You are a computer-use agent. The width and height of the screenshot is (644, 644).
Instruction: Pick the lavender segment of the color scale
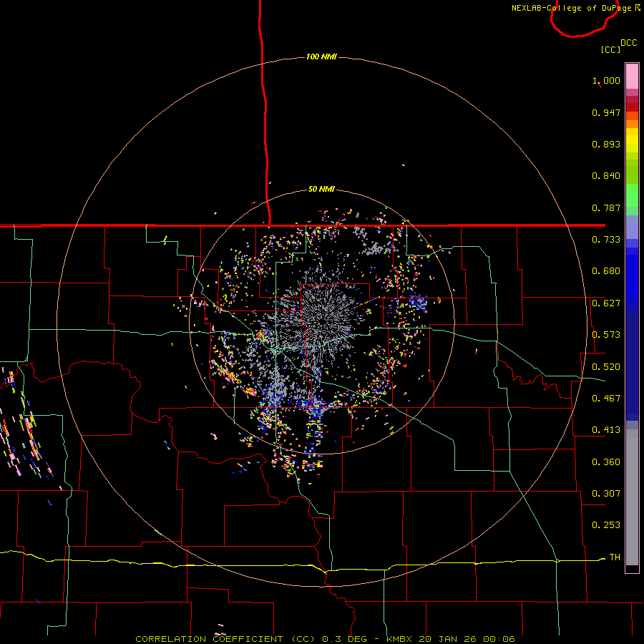[632, 228]
